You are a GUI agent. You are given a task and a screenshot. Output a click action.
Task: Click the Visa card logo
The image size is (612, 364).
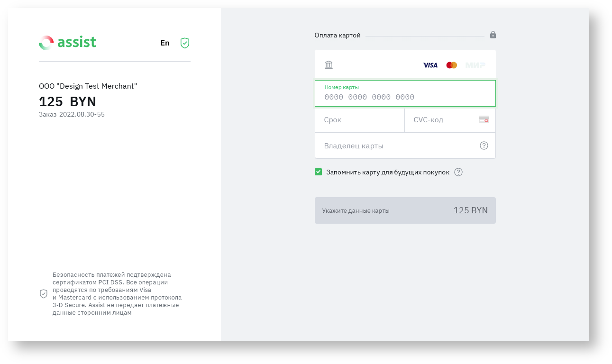[x=430, y=65]
